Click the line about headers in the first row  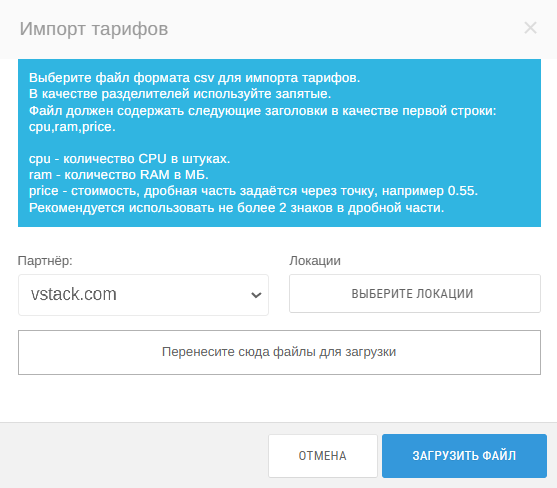point(263,111)
